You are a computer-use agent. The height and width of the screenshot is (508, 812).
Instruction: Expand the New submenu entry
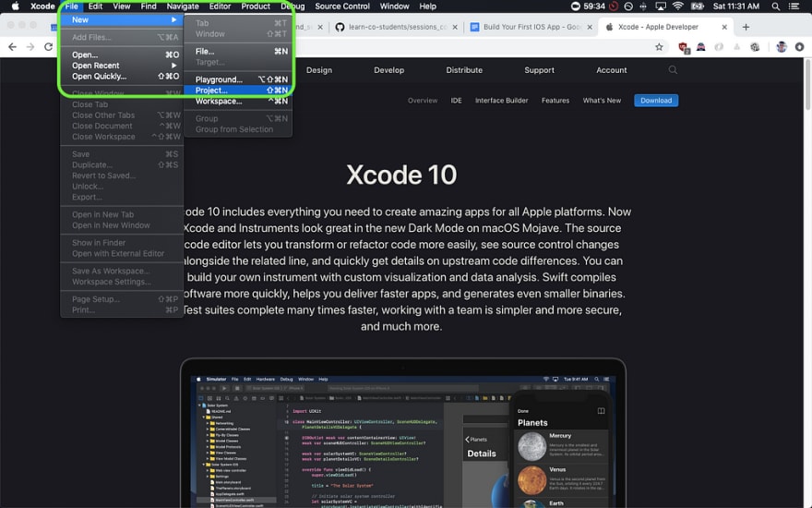click(x=122, y=19)
